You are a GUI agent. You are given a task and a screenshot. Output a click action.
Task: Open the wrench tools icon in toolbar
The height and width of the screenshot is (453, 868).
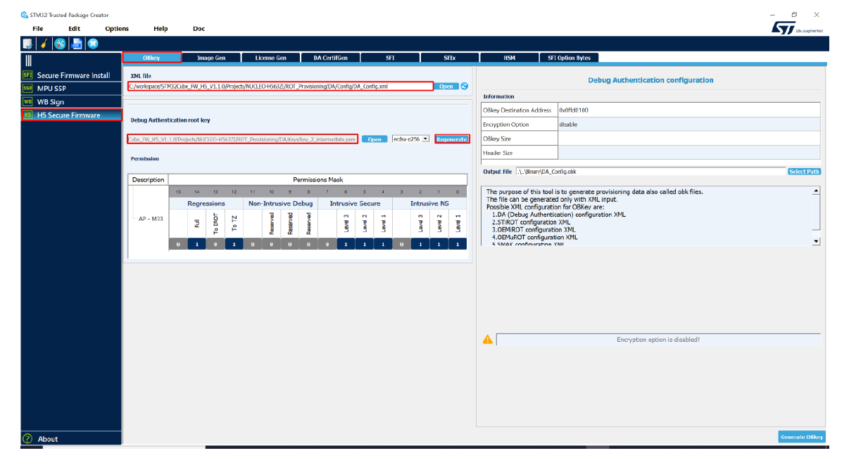pos(60,44)
